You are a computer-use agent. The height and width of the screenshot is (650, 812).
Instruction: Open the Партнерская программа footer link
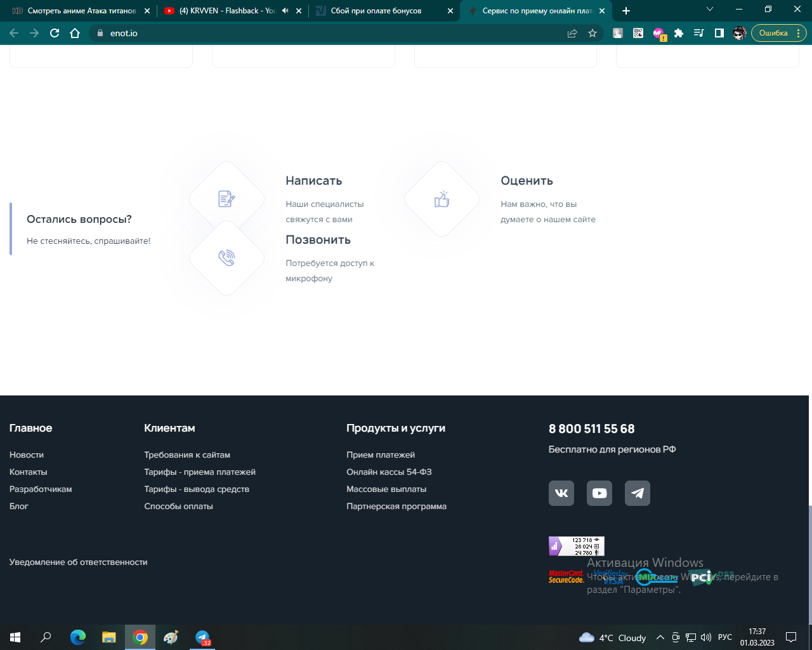coord(396,506)
